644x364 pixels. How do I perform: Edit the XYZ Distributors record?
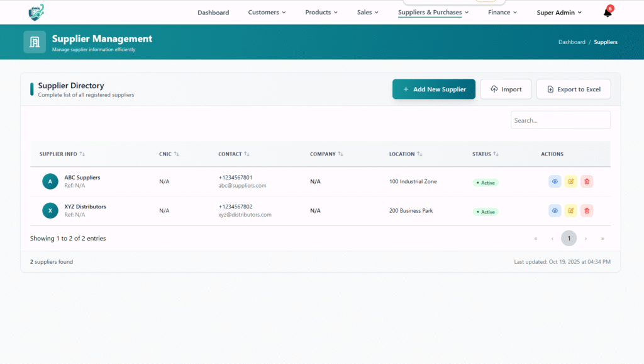point(570,210)
